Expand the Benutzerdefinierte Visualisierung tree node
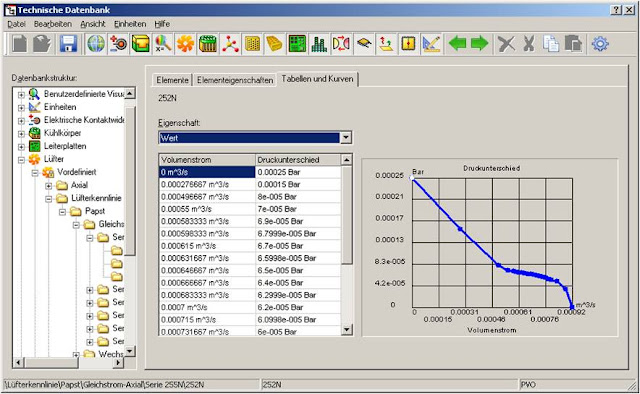The image size is (640, 394). (21, 94)
